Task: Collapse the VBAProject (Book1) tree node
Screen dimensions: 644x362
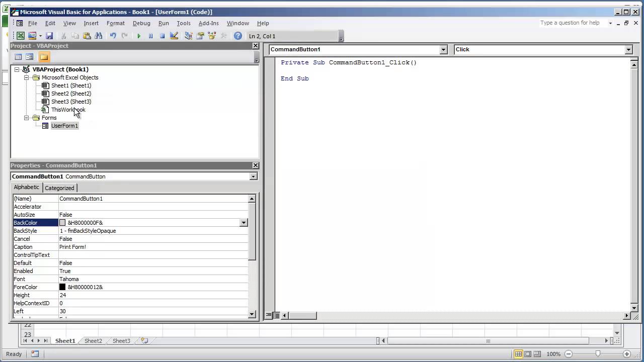Action: 17,69
